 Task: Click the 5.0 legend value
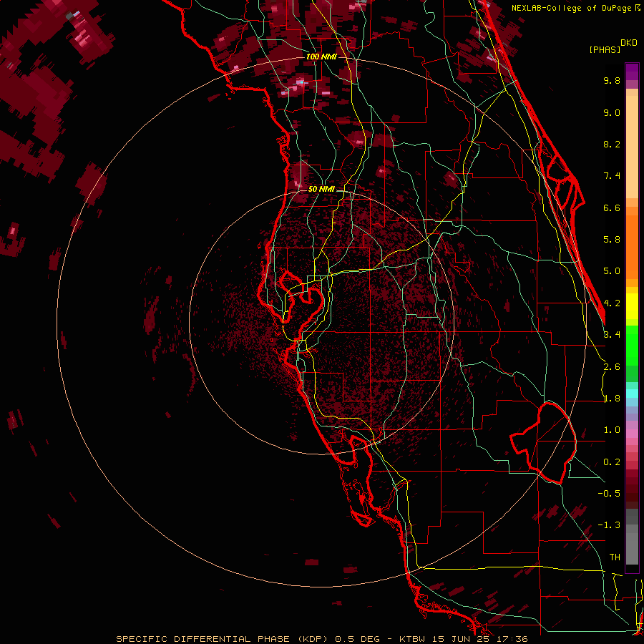(612, 271)
